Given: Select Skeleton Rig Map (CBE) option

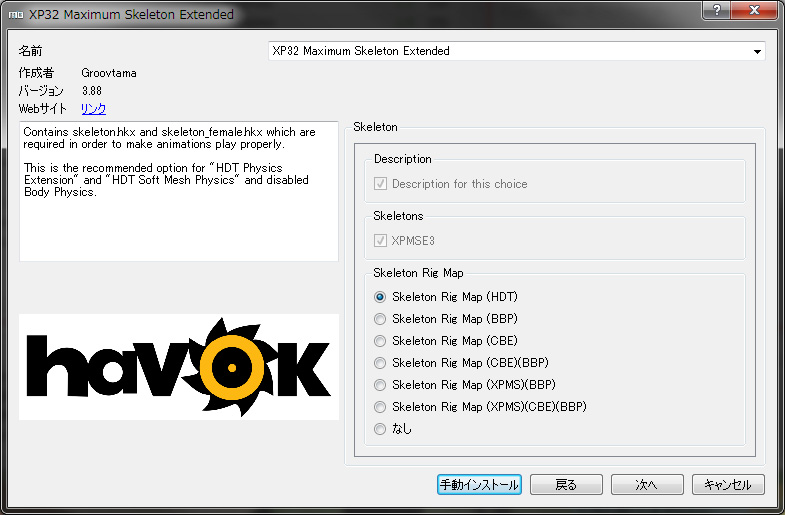Looking at the screenshot, I should pos(446,341).
